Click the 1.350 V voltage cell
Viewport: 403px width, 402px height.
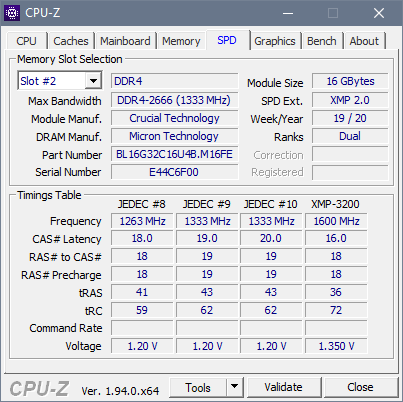tap(336, 346)
